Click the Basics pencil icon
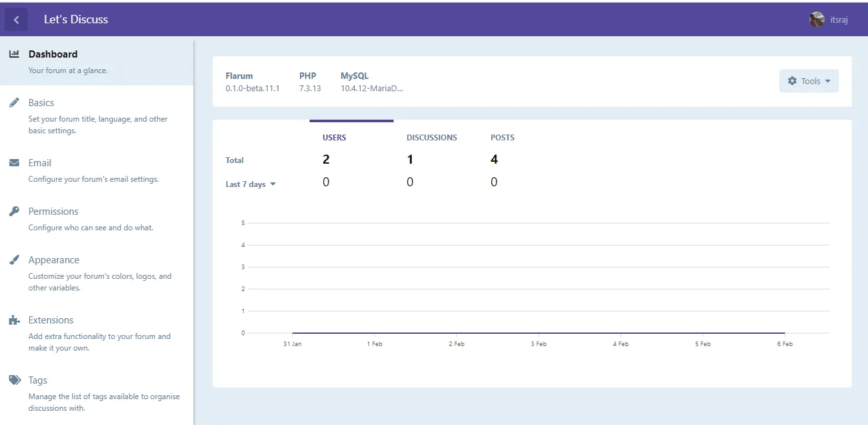This screenshot has height=425, width=868. click(x=14, y=103)
